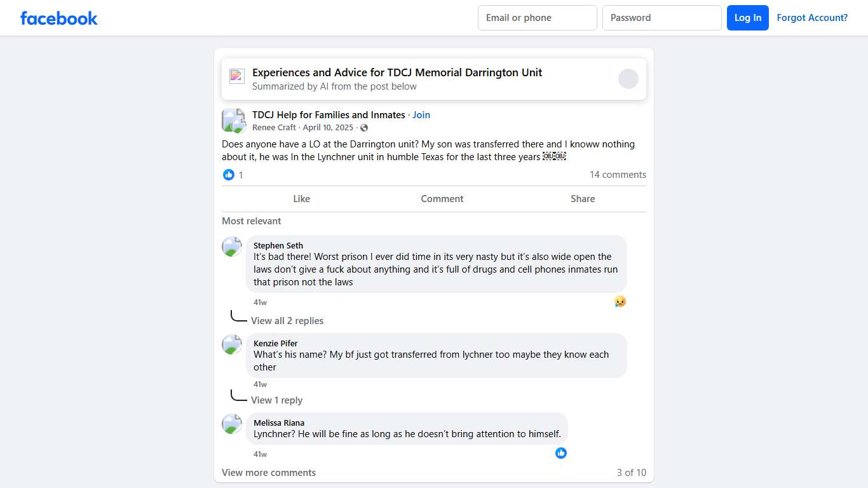Select the Comment action on the post
Viewport: 868px width, 488px height.
[x=442, y=199]
